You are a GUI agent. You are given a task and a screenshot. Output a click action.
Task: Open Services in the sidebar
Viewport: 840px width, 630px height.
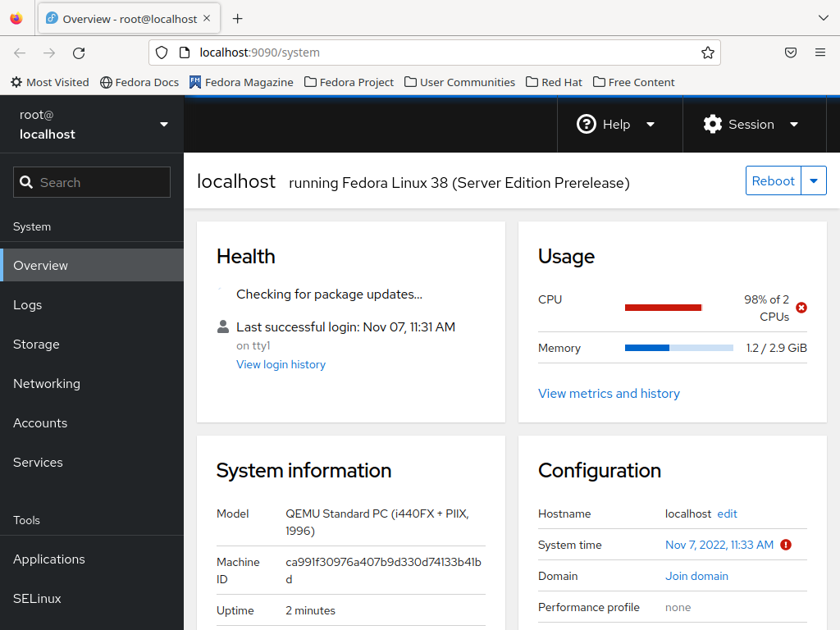(x=92, y=463)
